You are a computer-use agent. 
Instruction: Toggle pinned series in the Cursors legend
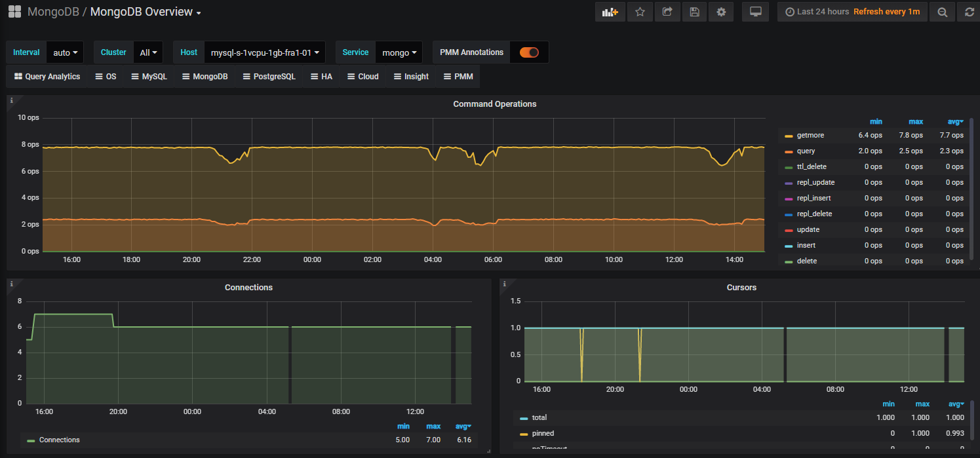click(543, 433)
